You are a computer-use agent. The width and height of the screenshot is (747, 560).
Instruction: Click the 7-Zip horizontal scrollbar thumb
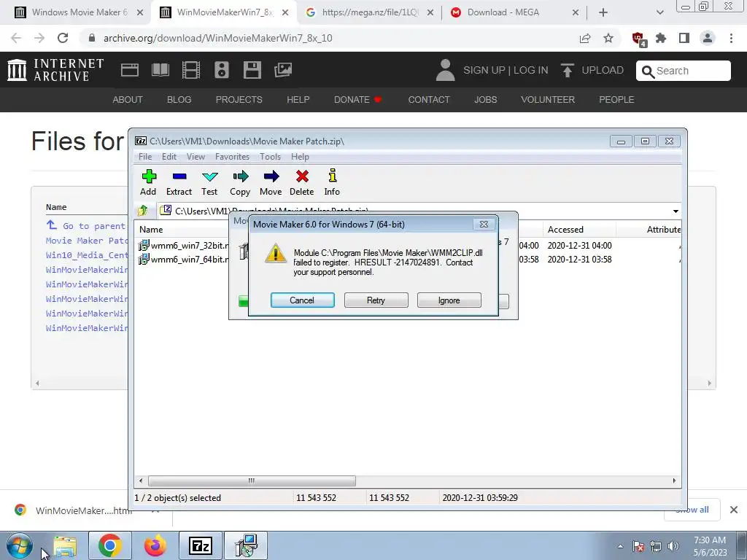coord(252,481)
